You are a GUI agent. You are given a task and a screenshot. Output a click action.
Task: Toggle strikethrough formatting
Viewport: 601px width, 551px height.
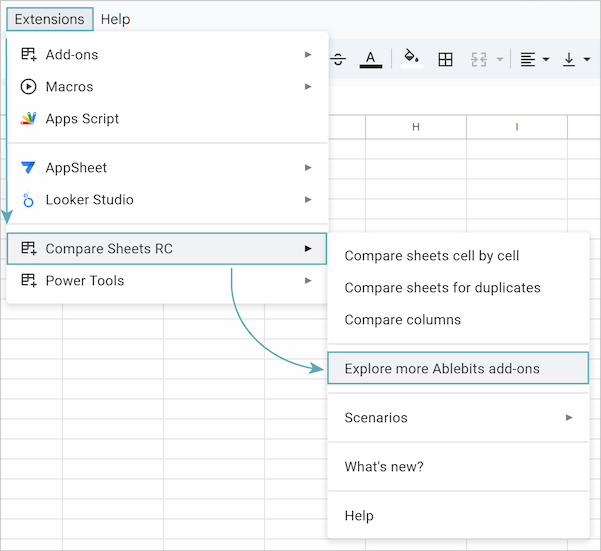point(338,59)
